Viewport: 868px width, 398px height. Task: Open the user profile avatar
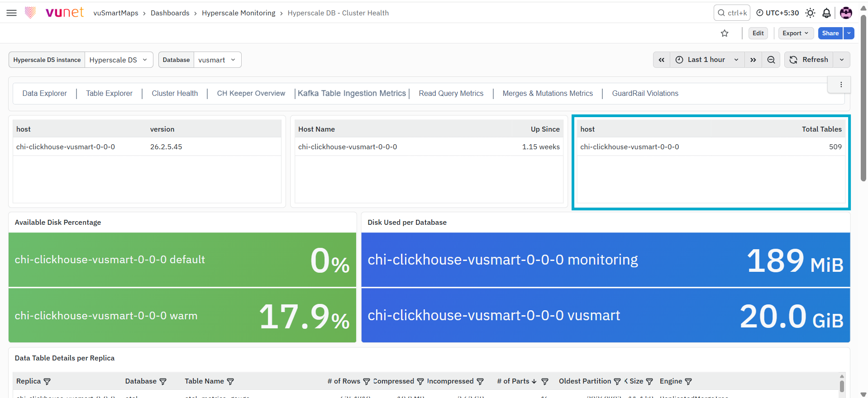pos(845,13)
